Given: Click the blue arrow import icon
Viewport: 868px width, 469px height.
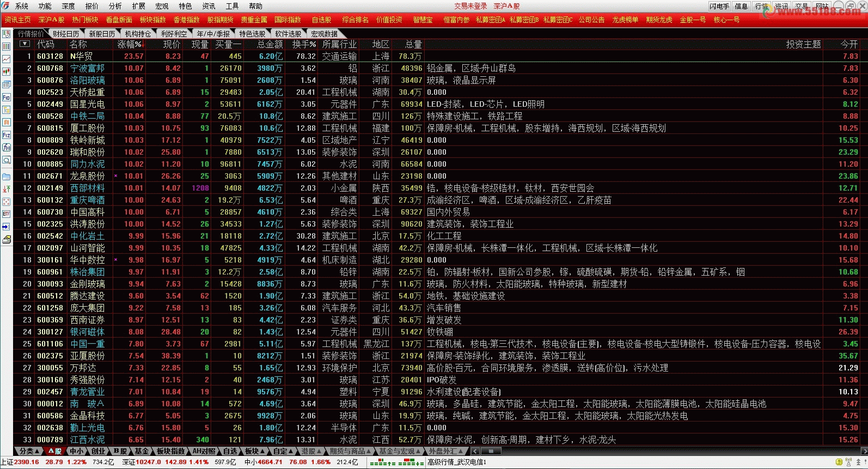Looking at the screenshot, I should point(6,227).
